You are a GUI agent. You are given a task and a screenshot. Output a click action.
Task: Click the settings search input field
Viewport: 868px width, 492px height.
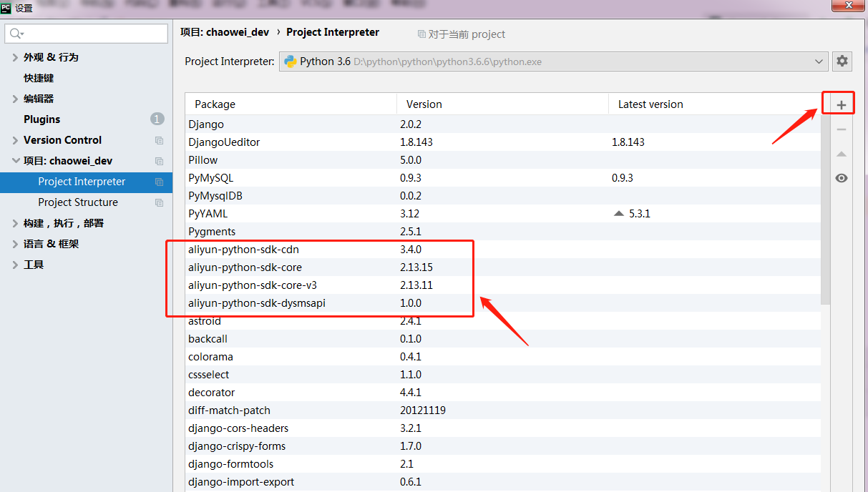click(86, 34)
